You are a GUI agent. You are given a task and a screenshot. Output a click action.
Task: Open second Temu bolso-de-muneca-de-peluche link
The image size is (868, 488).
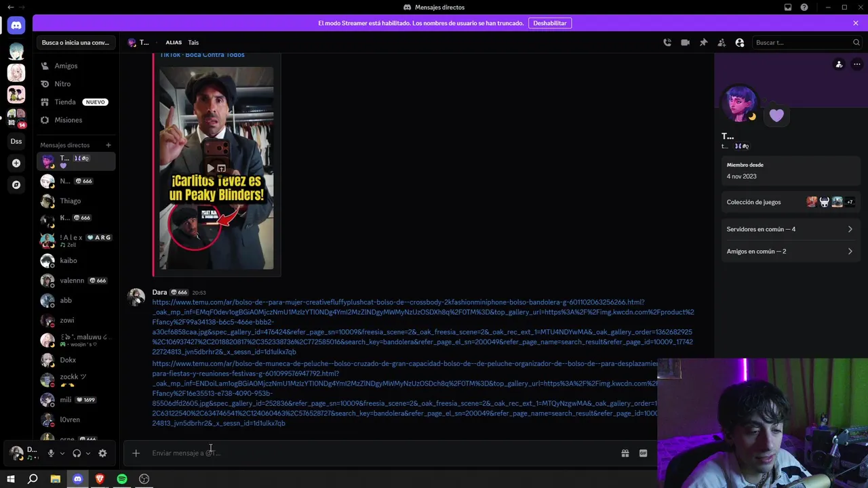(405, 393)
